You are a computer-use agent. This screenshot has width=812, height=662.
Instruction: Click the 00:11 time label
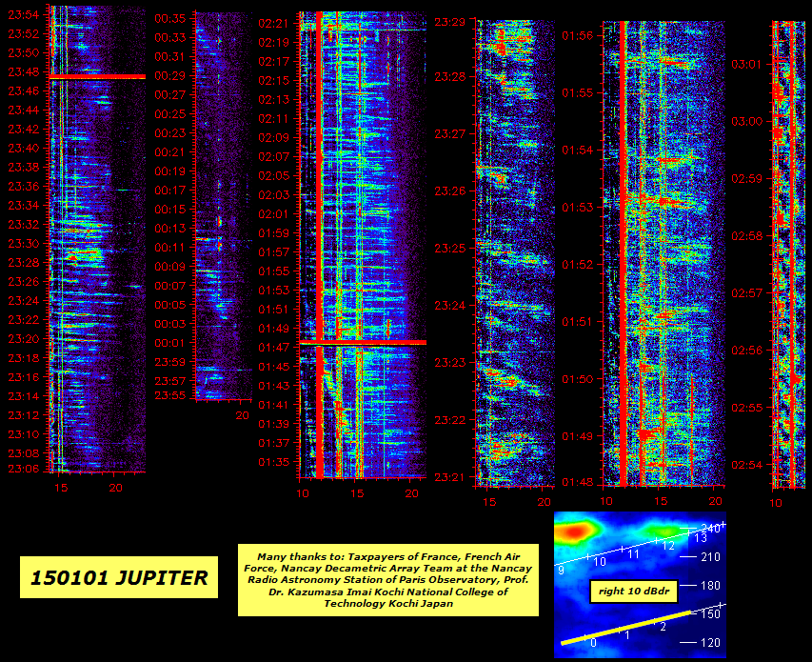coord(169,248)
